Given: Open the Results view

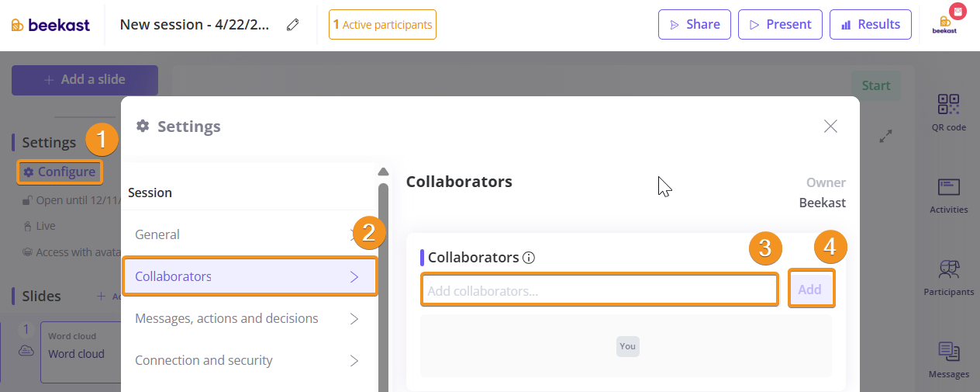Looking at the screenshot, I should coord(870,25).
